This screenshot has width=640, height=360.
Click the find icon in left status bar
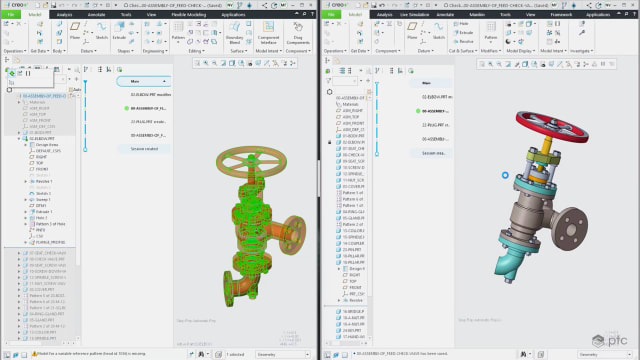click(201, 354)
